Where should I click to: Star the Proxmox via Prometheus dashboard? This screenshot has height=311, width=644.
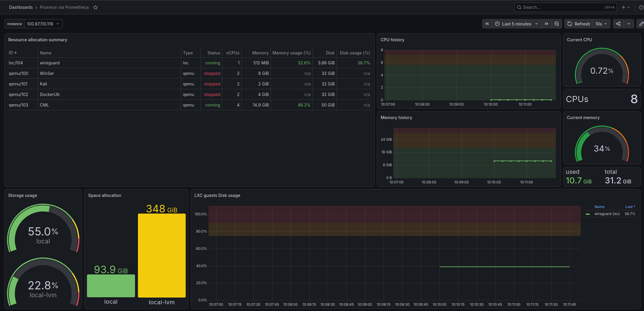pyautogui.click(x=95, y=7)
